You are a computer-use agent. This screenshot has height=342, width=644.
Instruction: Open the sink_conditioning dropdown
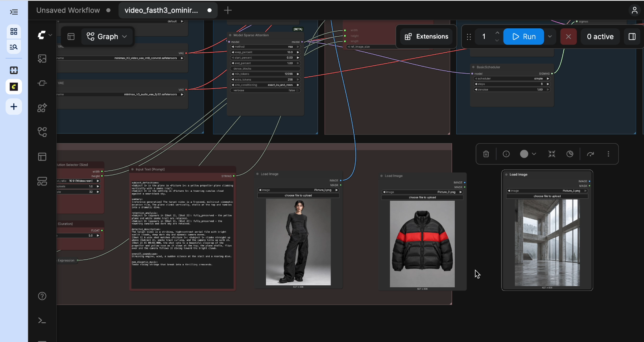click(265, 85)
